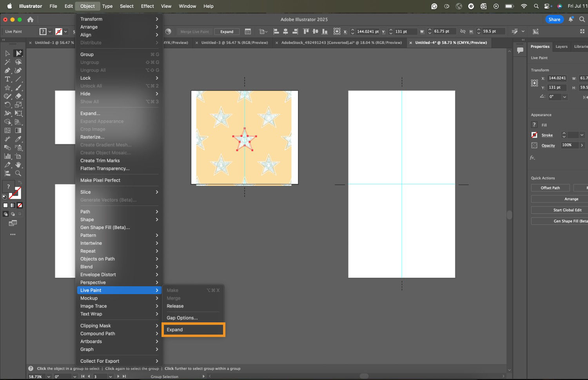Open the rotation angle dropdown in Transform
This screenshot has height=380, width=588.
pyautogui.click(x=564, y=97)
